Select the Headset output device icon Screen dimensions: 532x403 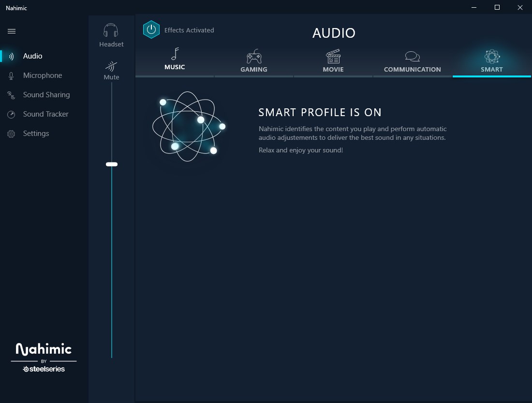(x=111, y=30)
